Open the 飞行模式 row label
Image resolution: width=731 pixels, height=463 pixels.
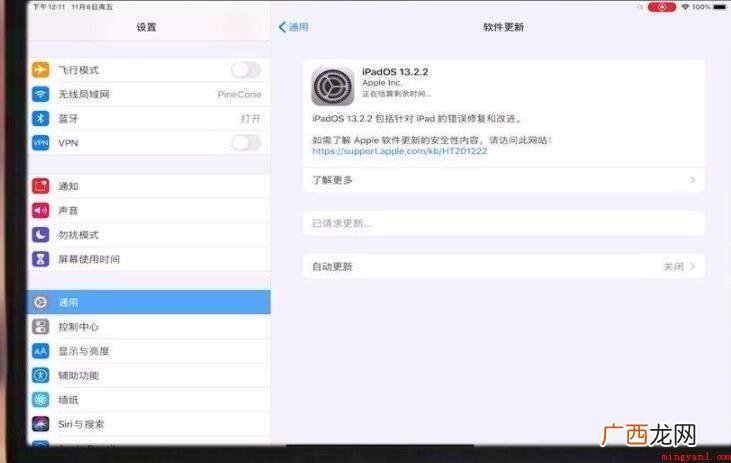pos(78,70)
